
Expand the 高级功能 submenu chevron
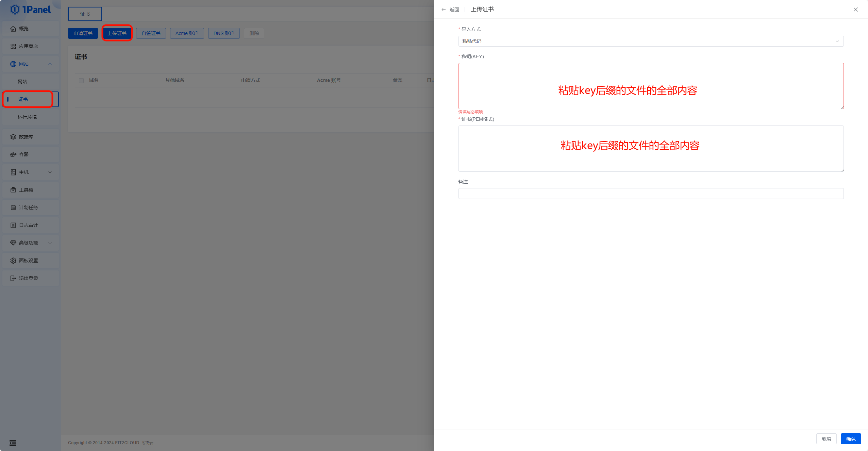tap(50, 243)
